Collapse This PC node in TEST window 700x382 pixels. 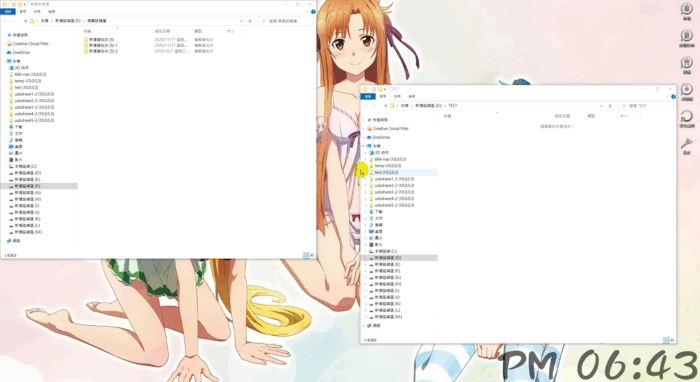(x=364, y=146)
